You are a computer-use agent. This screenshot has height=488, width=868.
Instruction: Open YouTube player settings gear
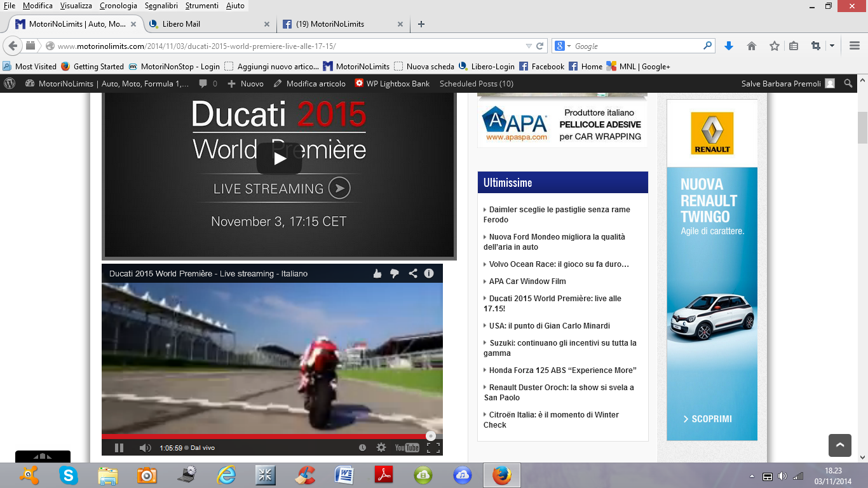click(381, 447)
